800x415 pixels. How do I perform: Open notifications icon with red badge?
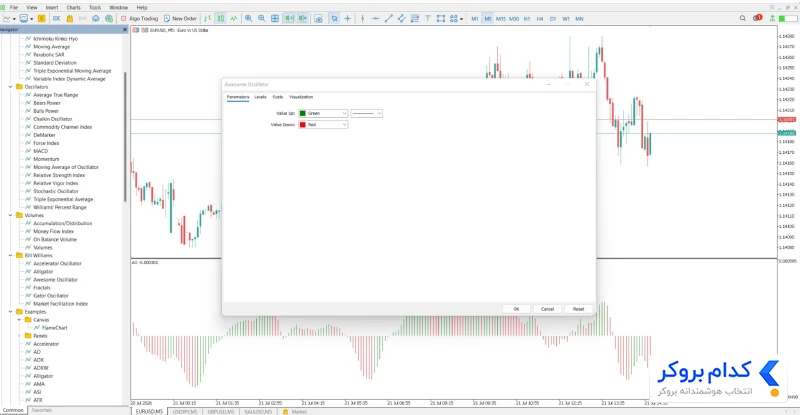(757, 18)
